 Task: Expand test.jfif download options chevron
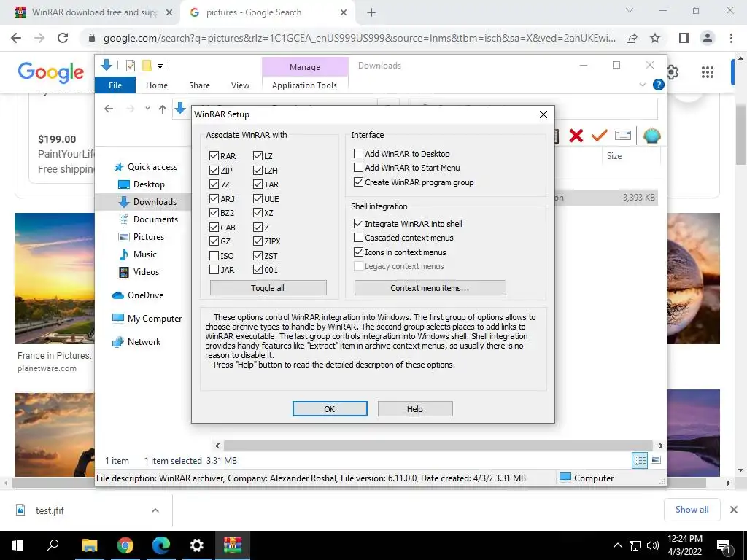155,510
